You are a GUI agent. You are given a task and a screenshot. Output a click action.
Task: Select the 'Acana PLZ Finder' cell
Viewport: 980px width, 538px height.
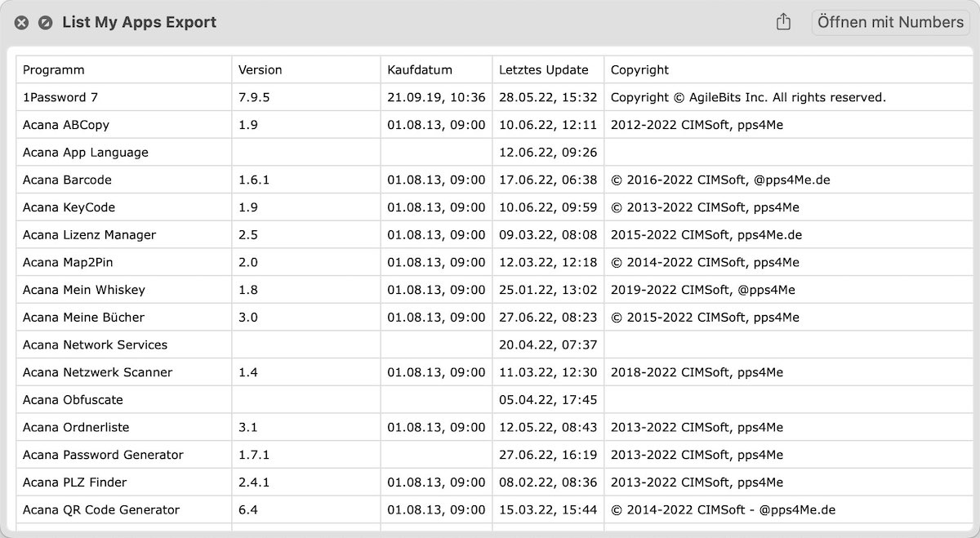[124, 482]
